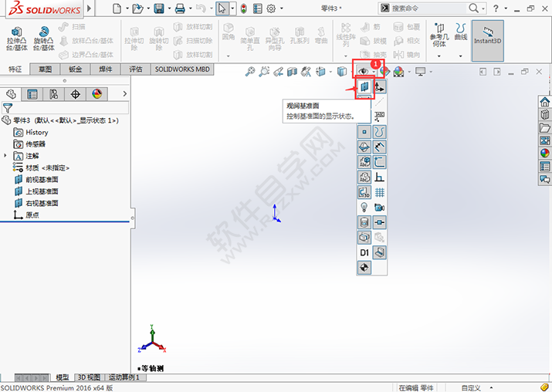Switch to the 钣金 (Sheet Metal) tab
Image resolution: width=552 pixels, height=392 pixels.
(76, 69)
